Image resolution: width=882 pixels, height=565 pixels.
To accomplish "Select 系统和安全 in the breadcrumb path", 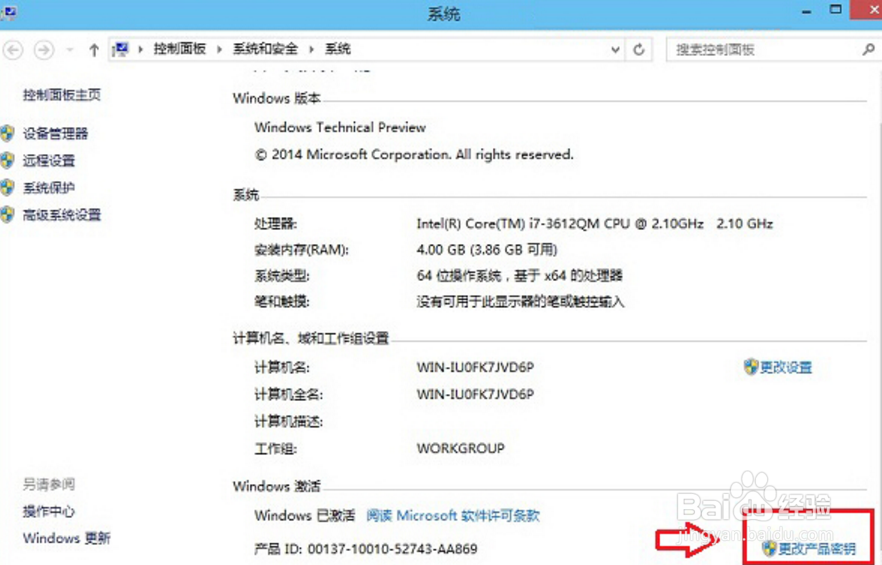I will (265, 49).
